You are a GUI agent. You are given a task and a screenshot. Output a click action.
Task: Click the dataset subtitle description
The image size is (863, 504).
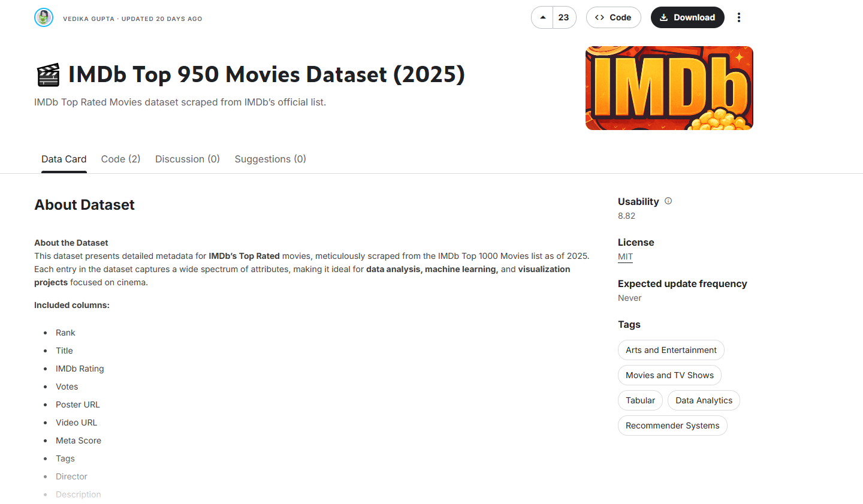(180, 102)
